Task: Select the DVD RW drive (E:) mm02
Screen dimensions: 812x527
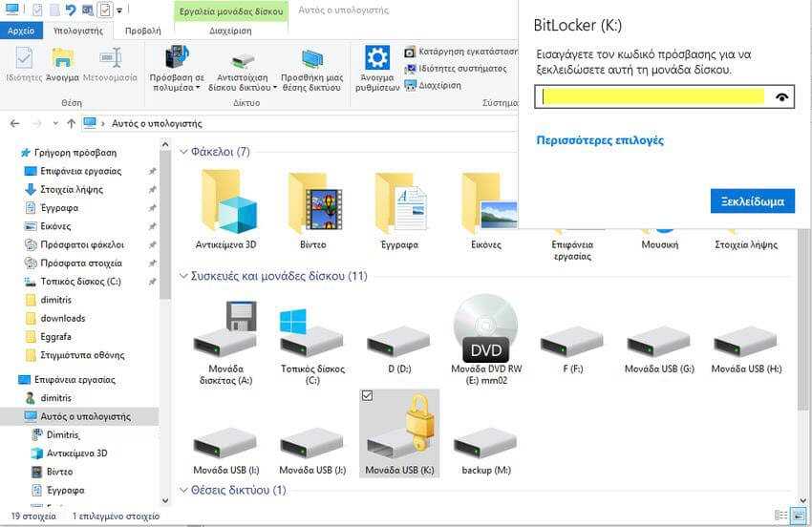Action: pyautogui.click(x=485, y=340)
